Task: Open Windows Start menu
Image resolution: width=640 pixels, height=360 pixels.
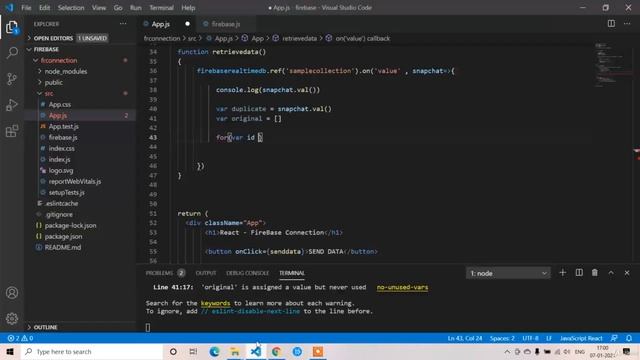Action: (x=10, y=351)
